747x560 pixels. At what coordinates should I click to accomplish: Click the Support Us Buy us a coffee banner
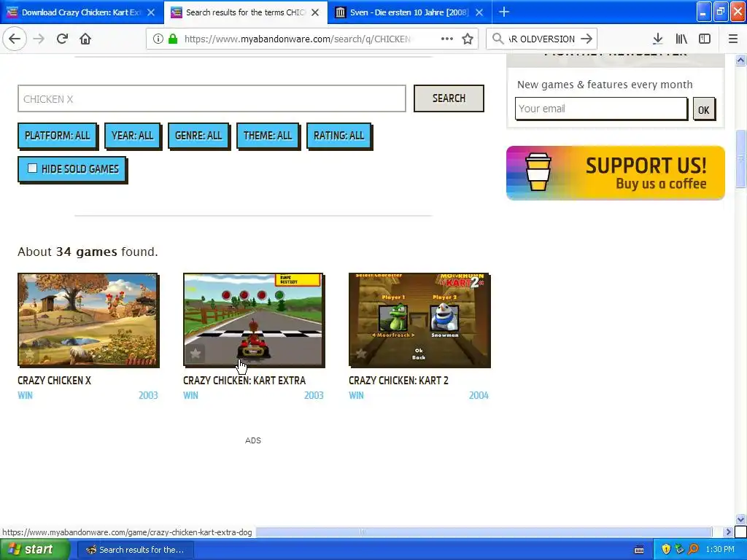click(616, 172)
